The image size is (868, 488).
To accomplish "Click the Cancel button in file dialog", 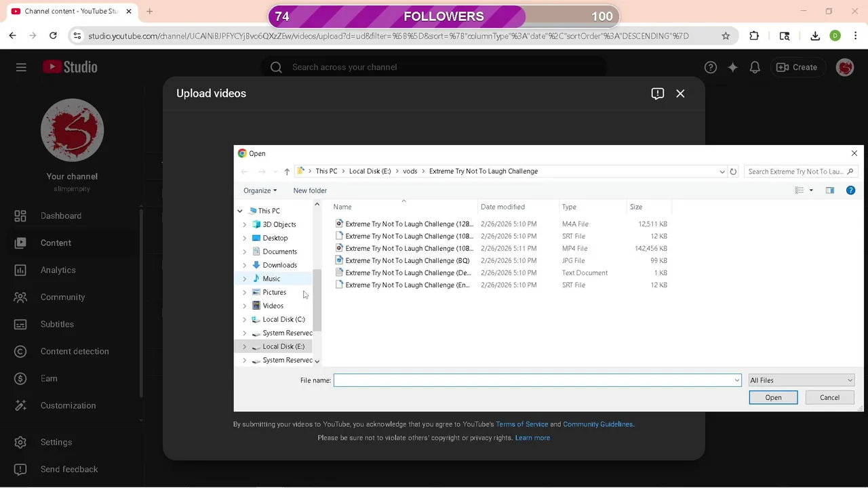I will 829,397.
